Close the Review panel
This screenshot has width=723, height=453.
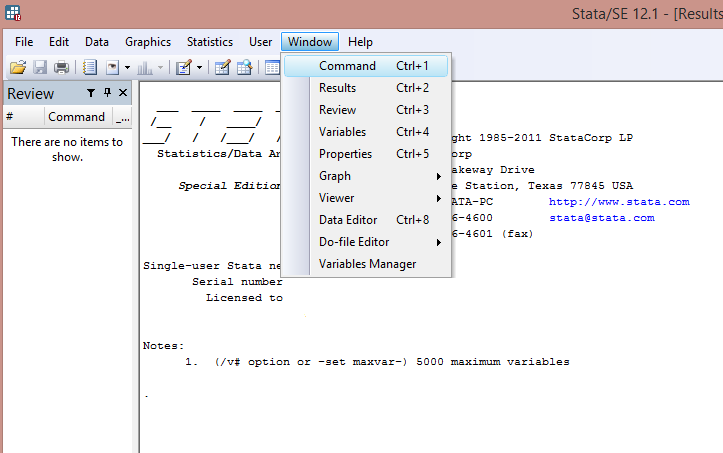[123, 93]
